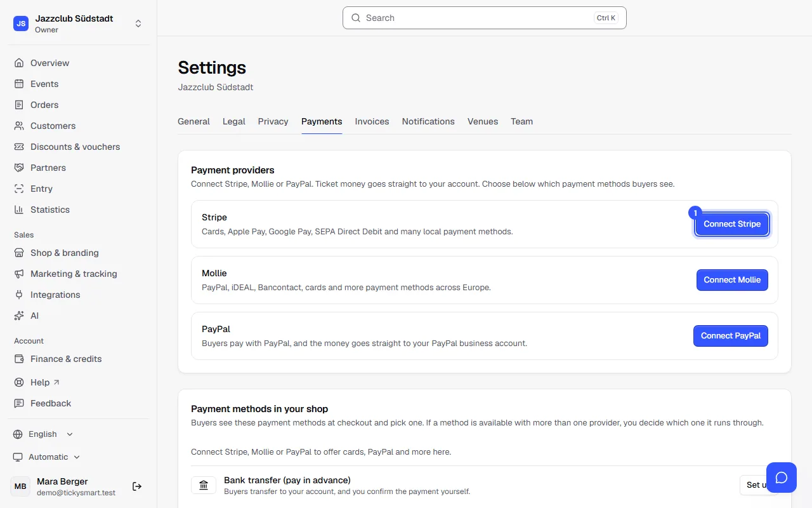The width and height of the screenshot is (812, 508).
Task: Open Finance & credits page
Action: [79, 359]
